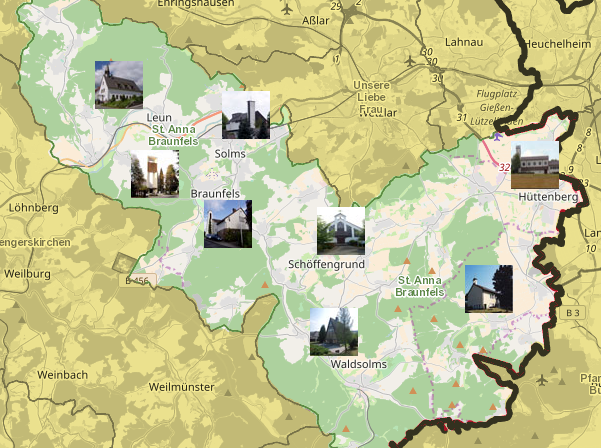Click the Weinbach town label

click(63, 374)
